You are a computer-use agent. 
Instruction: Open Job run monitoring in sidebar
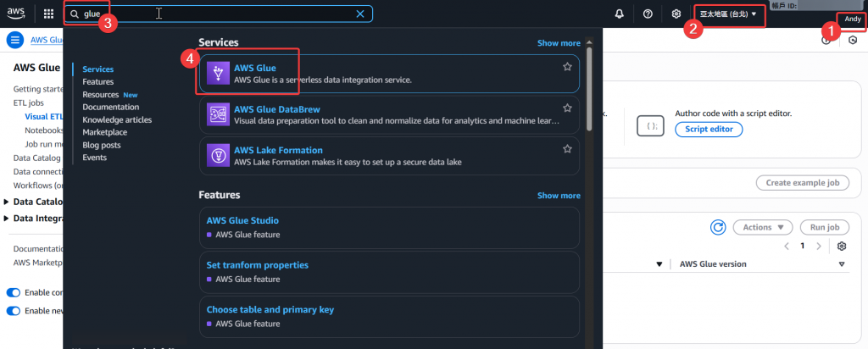click(43, 144)
